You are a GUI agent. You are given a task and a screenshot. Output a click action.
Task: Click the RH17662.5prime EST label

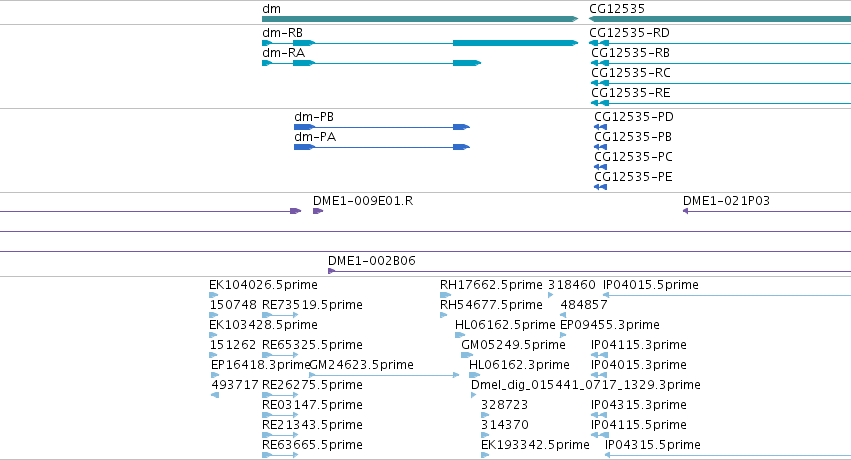coord(491,285)
